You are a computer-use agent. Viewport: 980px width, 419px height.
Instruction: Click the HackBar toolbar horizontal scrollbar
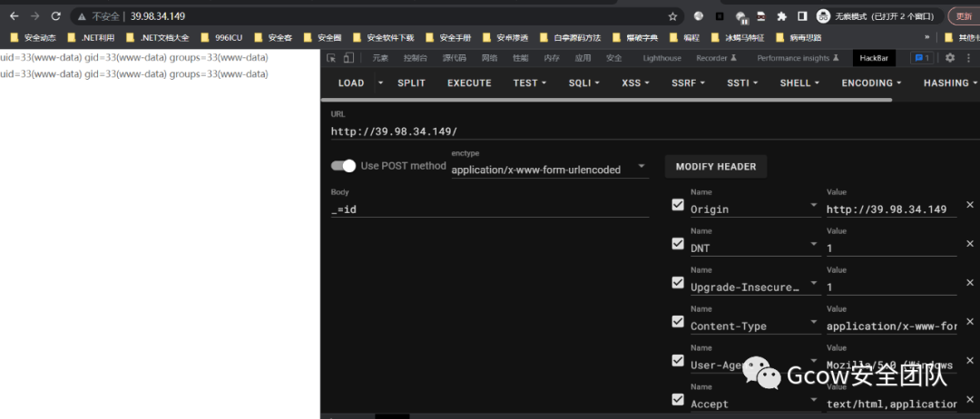click(x=607, y=99)
